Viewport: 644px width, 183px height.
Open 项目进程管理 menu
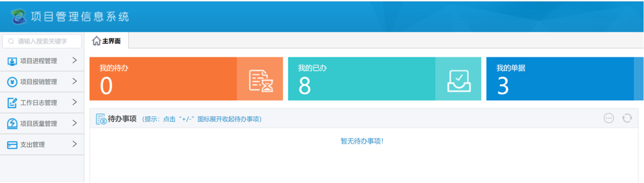(42, 61)
